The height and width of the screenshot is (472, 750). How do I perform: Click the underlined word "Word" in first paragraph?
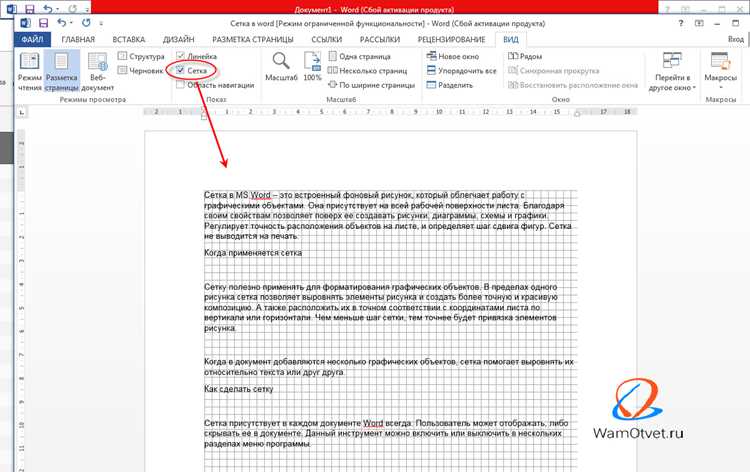pos(261,195)
